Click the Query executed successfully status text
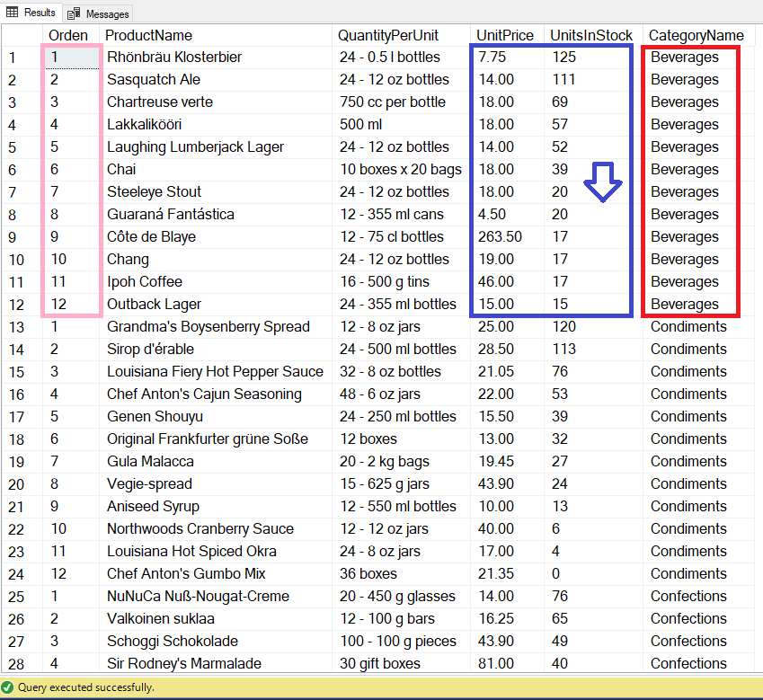Viewport: 763px width, 700px height. coord(86,687)
